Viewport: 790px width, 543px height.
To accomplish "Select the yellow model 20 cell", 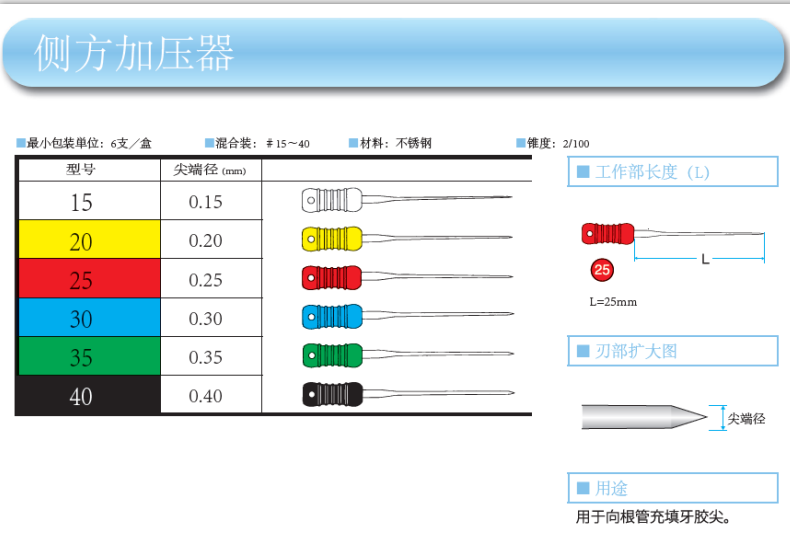I will (89, 239).
